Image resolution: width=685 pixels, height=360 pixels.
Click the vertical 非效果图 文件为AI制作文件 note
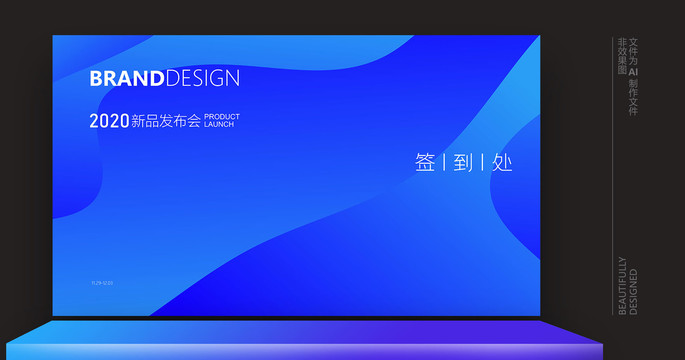pos(628,76)
